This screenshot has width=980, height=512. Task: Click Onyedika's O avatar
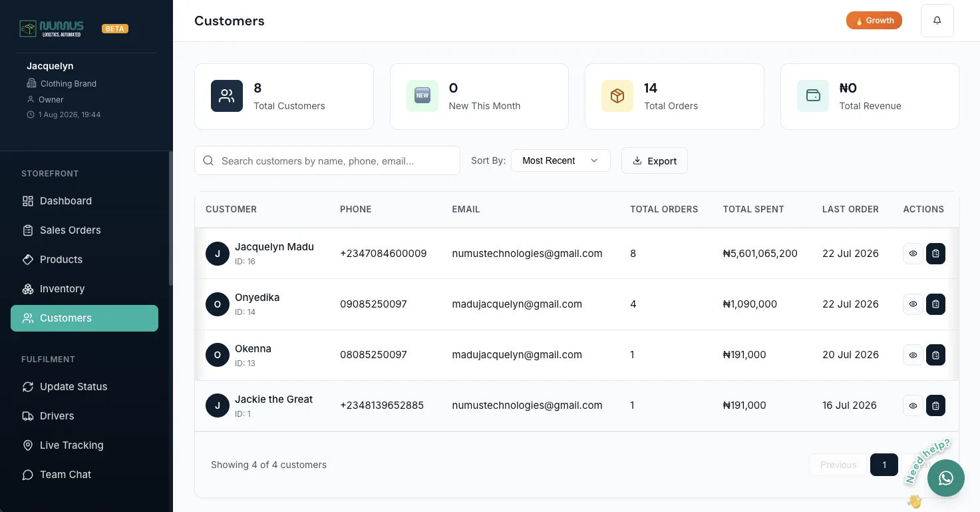(x=218, y=304)
